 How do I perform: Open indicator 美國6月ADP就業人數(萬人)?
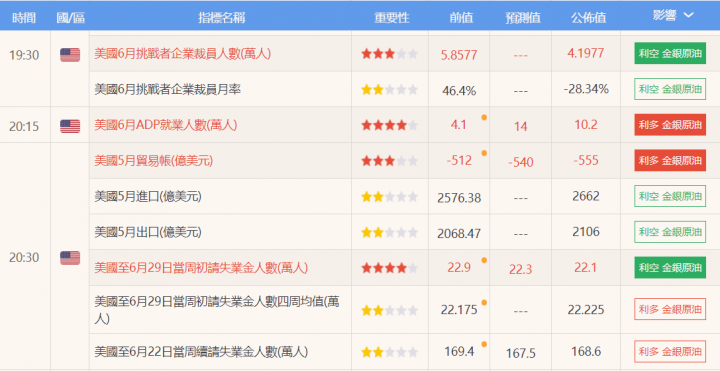pyautogui.click(x=166, y=125)
